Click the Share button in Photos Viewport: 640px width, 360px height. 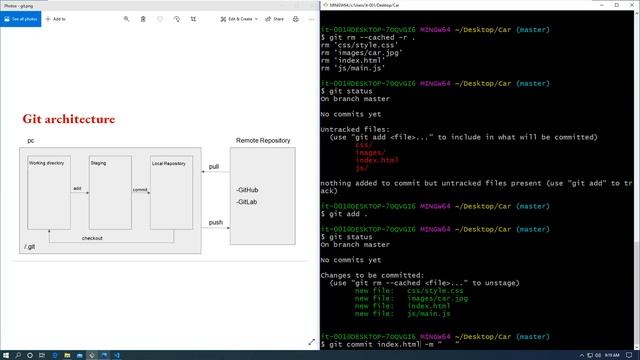(275, 19)
